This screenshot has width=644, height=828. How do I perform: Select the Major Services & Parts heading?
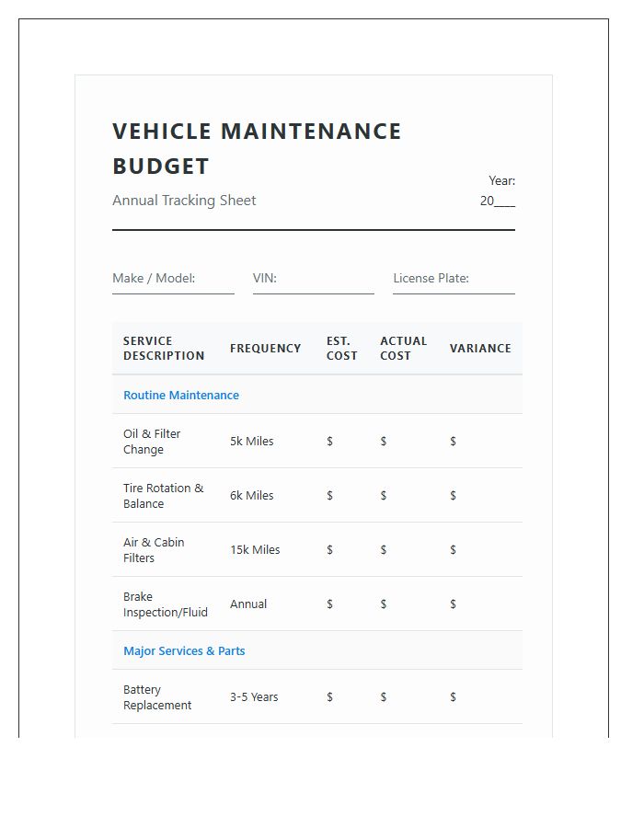point(184,650)
